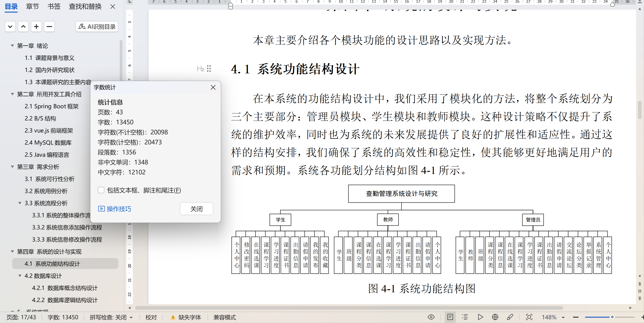Click the writing mode pen icon
The width and height of the screenshot is (644, 323).
pos(510,317)
